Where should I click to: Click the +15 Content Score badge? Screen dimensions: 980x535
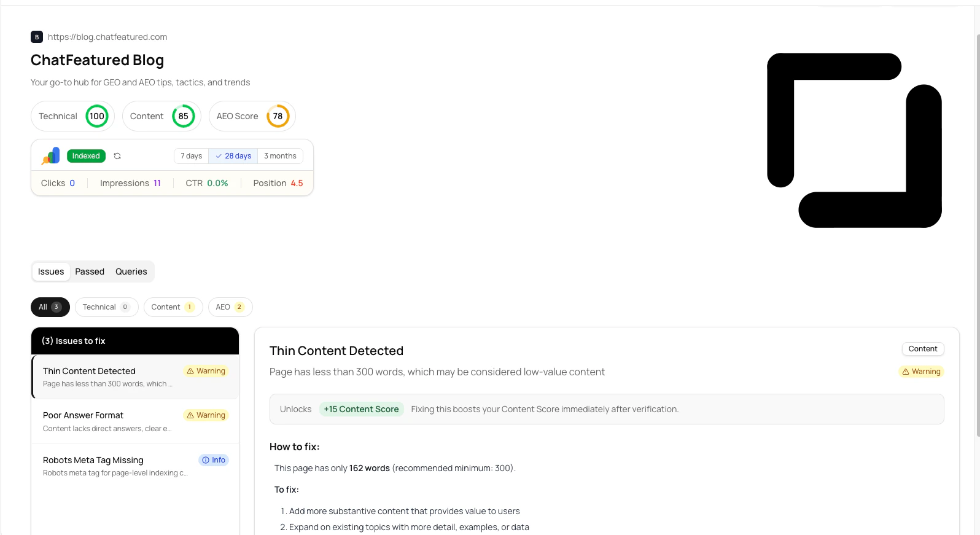coord(362,409)
